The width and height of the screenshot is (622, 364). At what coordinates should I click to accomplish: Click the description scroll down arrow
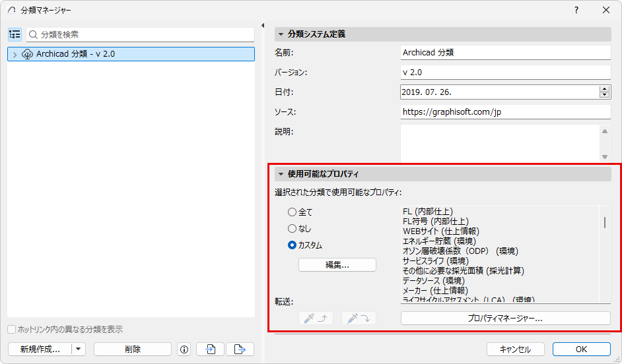point(605,157)
